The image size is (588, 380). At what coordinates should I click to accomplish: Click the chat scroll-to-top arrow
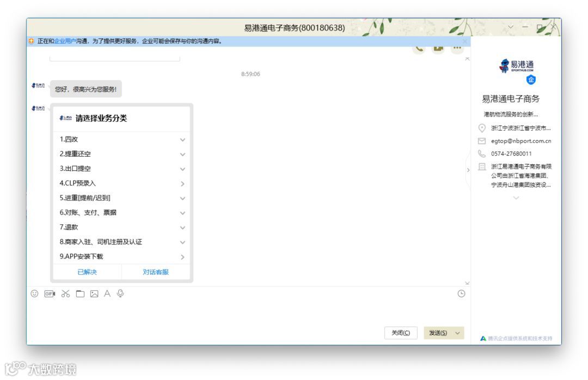tap(467, 59)
